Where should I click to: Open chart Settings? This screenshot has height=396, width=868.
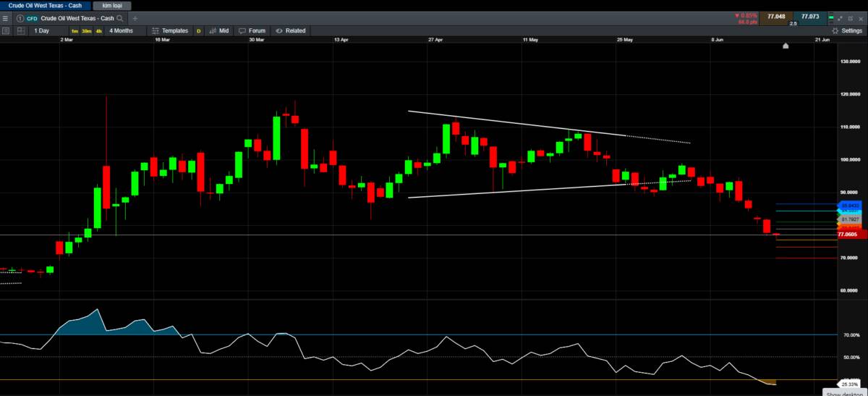tap(847, 30)
